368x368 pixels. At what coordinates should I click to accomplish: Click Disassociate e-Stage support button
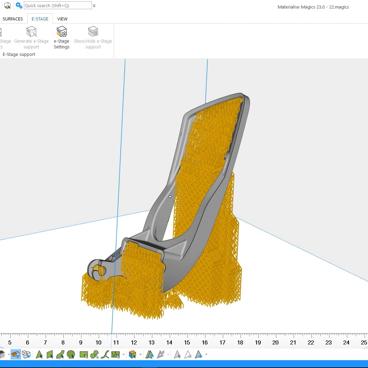(x=93, y=38)
